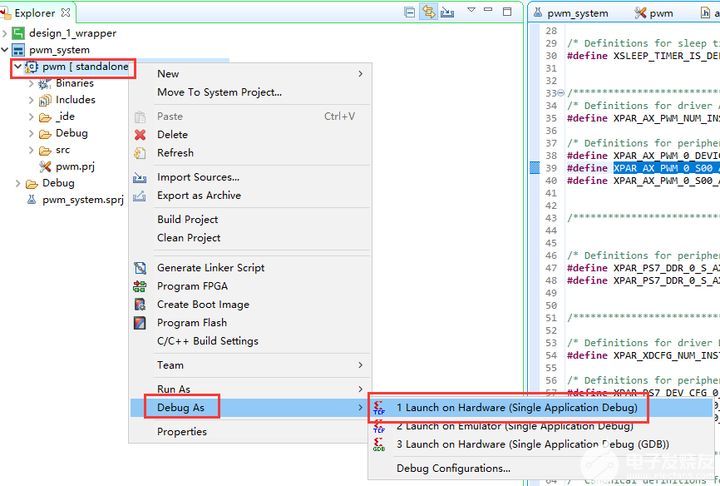Image resolution: width=720 pixels, height=486 pixels.
Task: Choose Create Boot Image
Action: click(x=251, y=304)
